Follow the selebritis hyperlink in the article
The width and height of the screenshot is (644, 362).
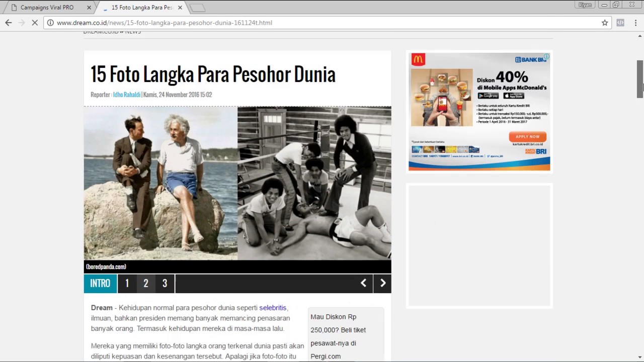[x=273, y=308]
